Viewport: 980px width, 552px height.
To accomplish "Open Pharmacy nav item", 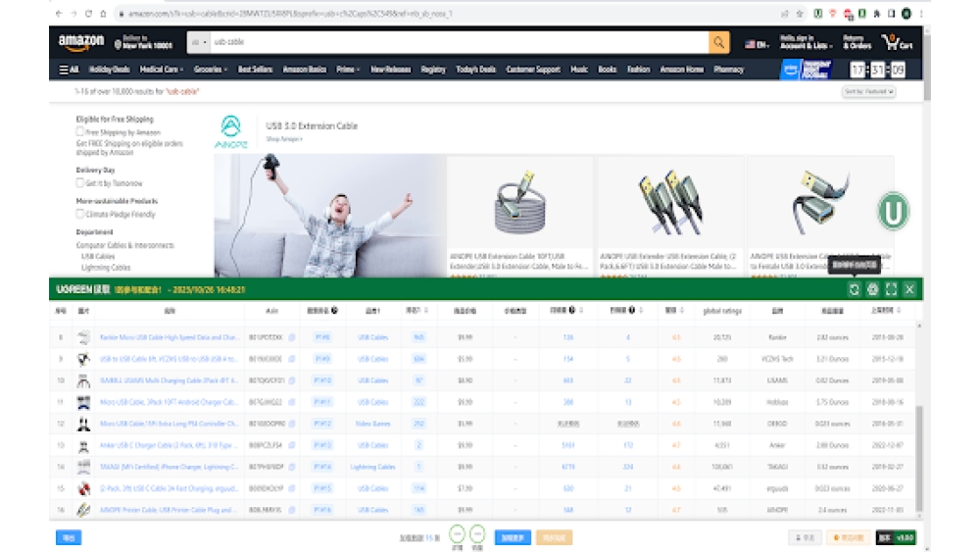I will click(729, 70).
